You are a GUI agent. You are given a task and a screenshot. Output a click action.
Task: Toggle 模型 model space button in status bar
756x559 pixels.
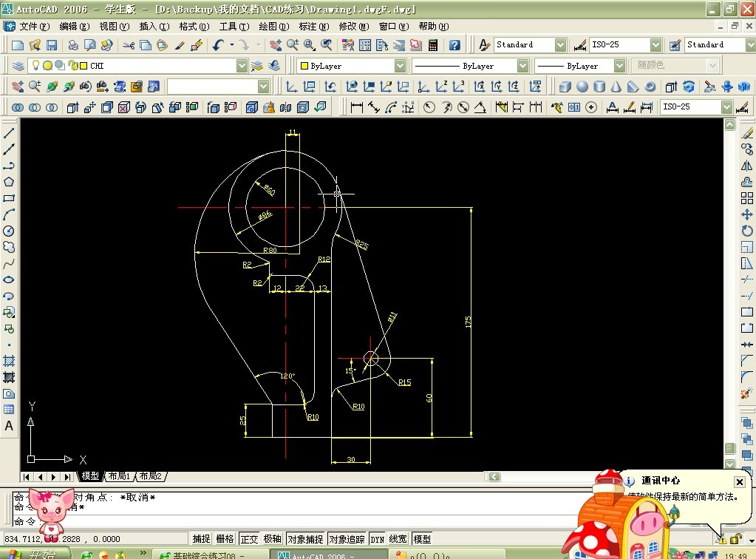coord(423,539)
